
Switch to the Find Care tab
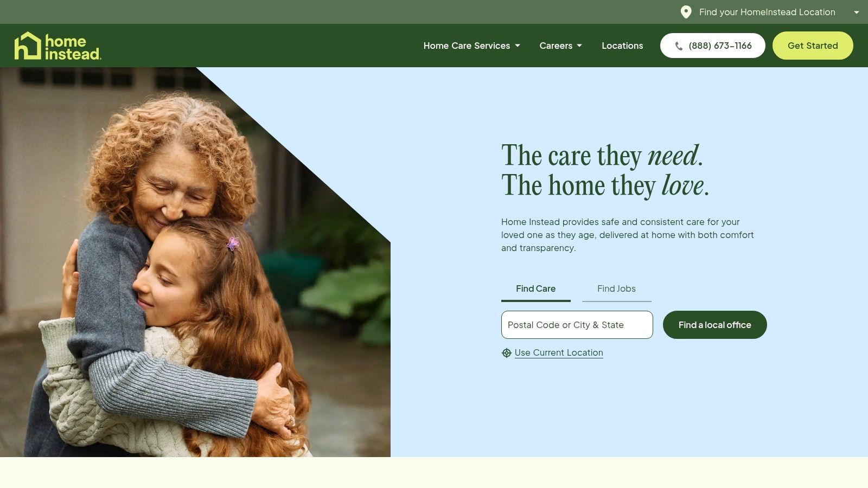point(535,289)
